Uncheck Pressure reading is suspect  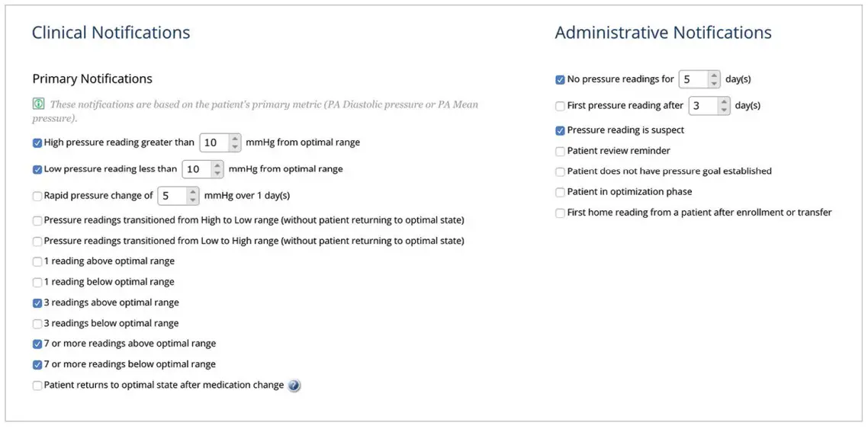point(561,130)
